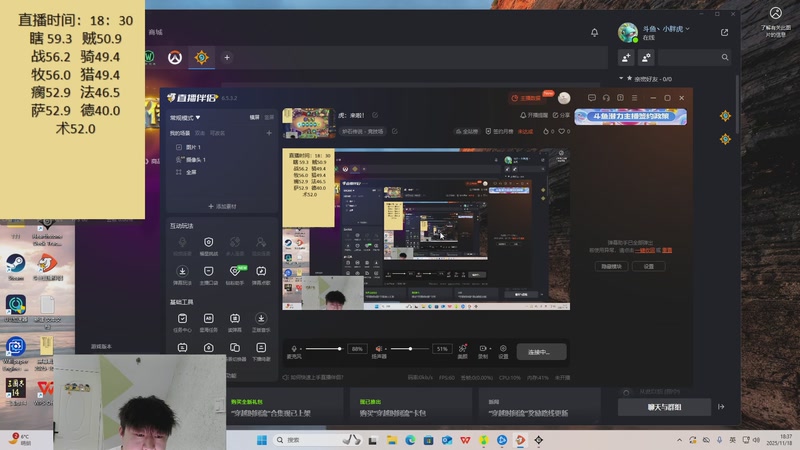800x450 pixels.
Task: Toggle 图片 1 source row icon
Action: (x=179, y=147)
